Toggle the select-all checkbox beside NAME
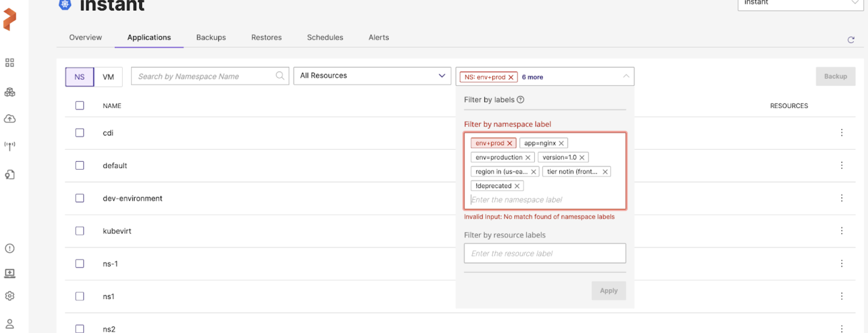Screen dimensions: 868x333 [80, 105]
